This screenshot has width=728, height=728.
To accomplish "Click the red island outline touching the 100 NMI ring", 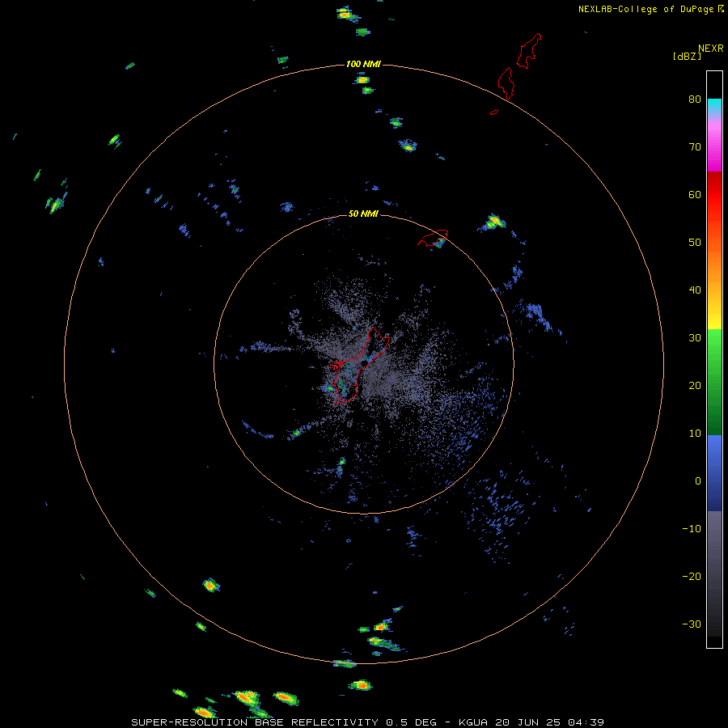I will 506,83.
